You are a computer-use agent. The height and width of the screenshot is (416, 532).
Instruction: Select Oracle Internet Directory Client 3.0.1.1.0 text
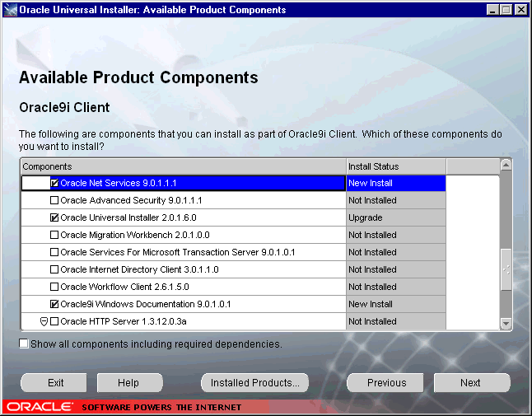[139, 269]
